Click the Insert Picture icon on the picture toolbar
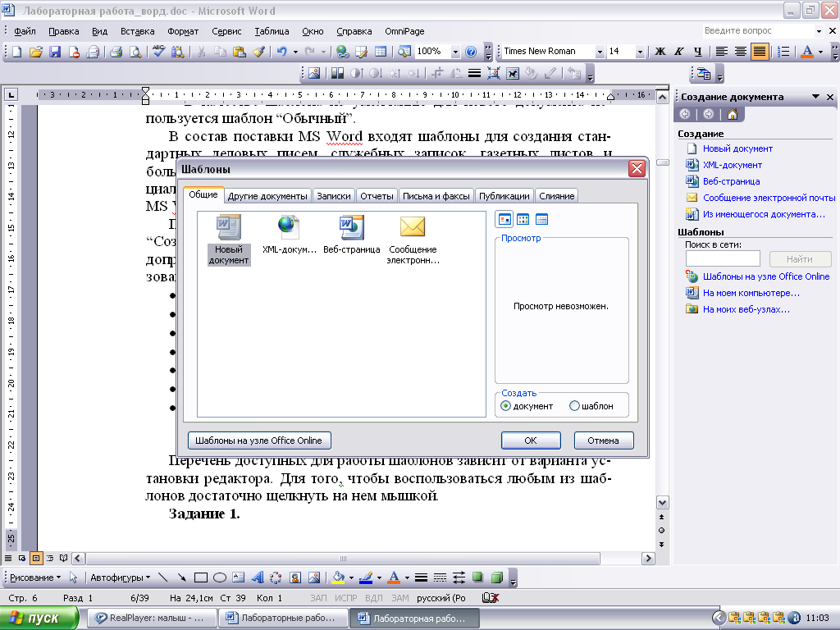The width and height of the screenshot is (840, 630). (314, 73)
